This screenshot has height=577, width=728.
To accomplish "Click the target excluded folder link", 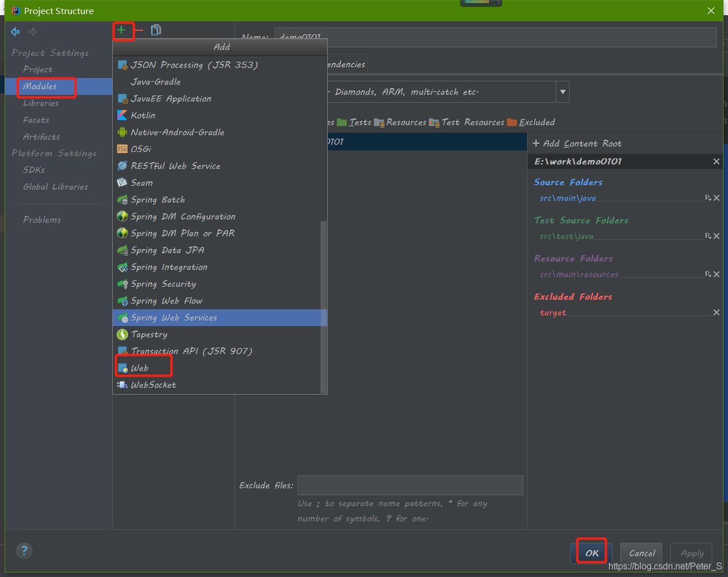I will point(553,313).
